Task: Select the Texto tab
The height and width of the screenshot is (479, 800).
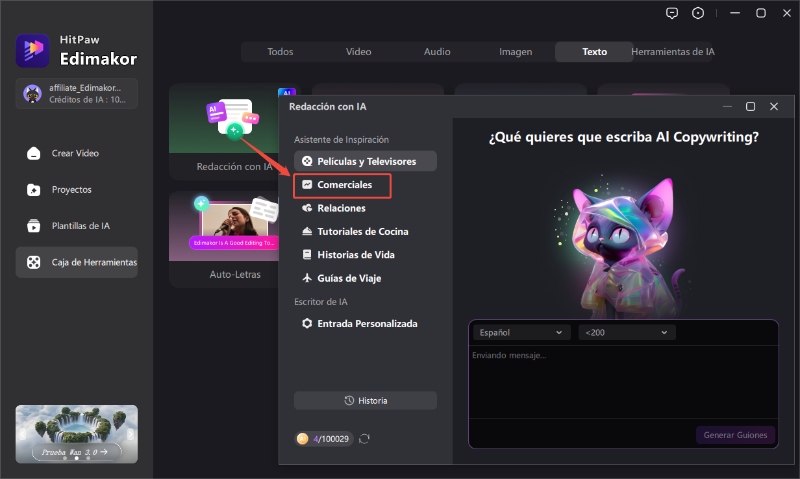Action: (594, 52)
